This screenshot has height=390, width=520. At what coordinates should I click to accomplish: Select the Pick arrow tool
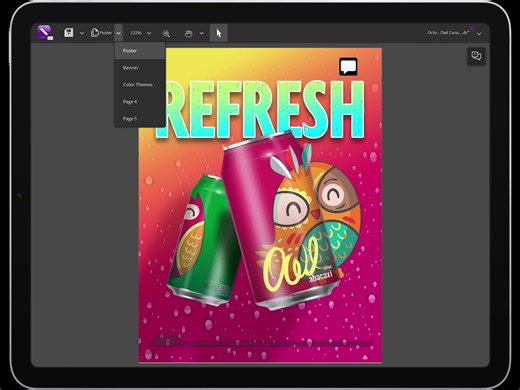click(x=219, y=33)
